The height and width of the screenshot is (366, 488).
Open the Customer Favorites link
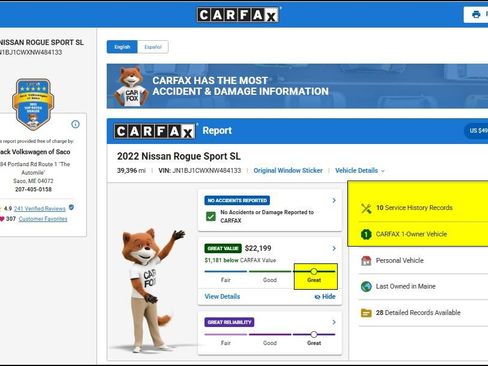[x=43, y=219]
